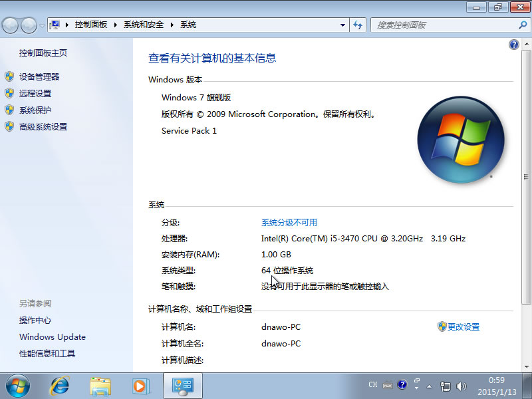Image resolution: width=532 pixels, height=399 pixels.
Task: Click language bar help question mark icon
Action: pyautogui.click(x=402, y=384)
